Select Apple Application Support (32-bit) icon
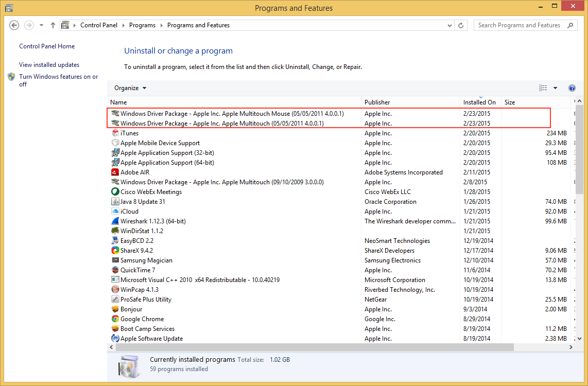588x386 pixels. pos(115,152)
